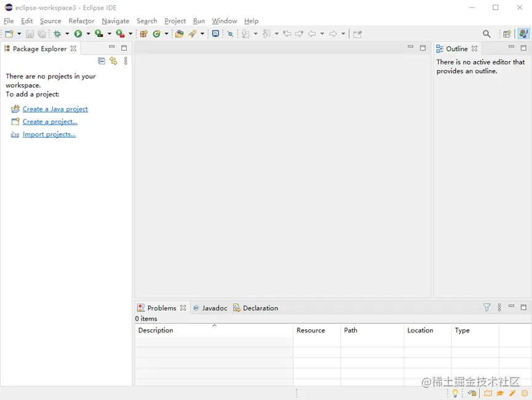Switch to the Javadoc tab
Image resolution: width=532 pixels, height=400 pixels.
point(210,308)
